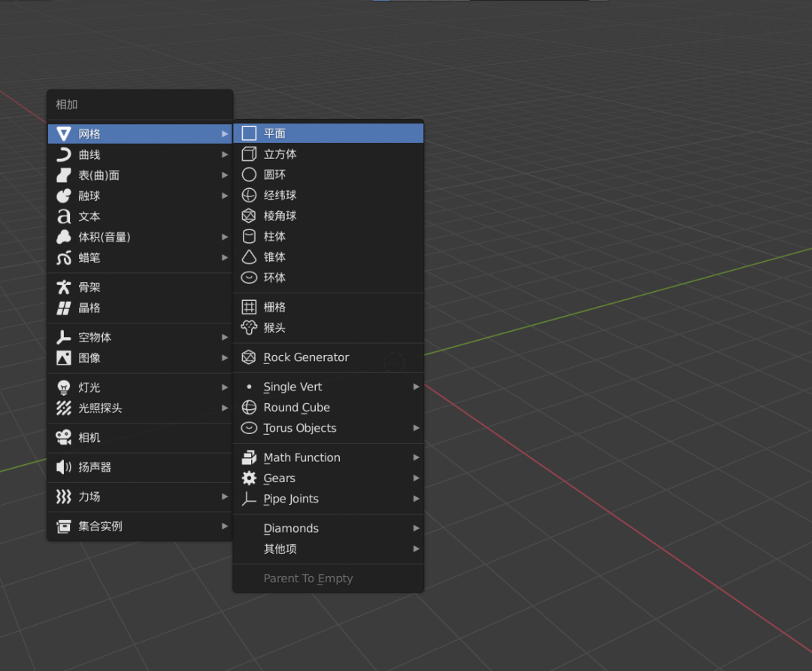Expand the 力场 submenu arrow
Image resolution: width=812 pixels, height=671 pixels.
click(x=225, y=497)
